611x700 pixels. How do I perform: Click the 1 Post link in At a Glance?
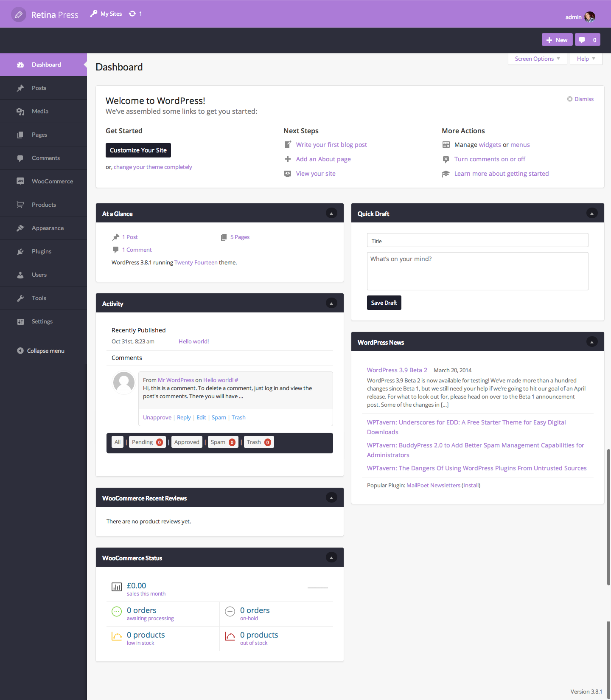(130, 237)
